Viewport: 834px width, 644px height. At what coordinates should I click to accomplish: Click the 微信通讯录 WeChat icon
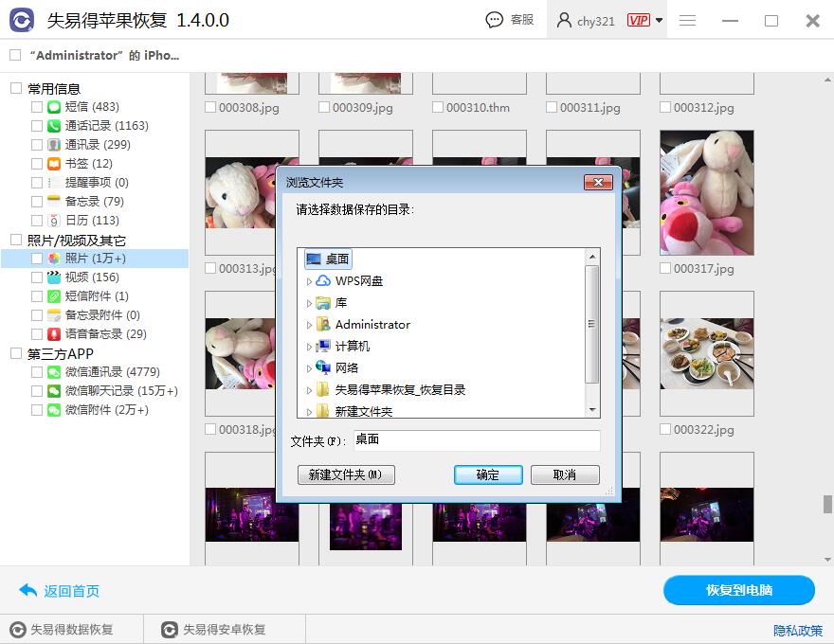54,372
